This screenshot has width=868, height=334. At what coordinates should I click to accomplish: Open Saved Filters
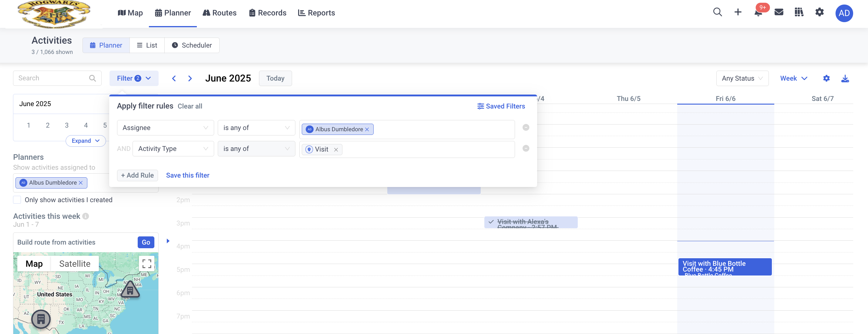pos(501,106)
